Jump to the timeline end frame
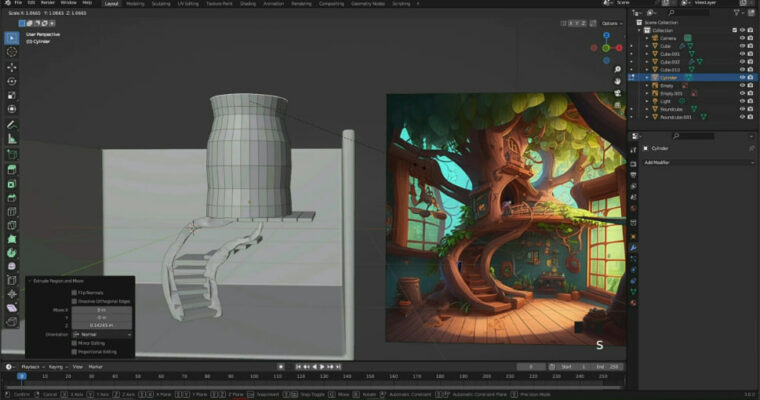Screen dimensions: 760x400 point(338,367)
